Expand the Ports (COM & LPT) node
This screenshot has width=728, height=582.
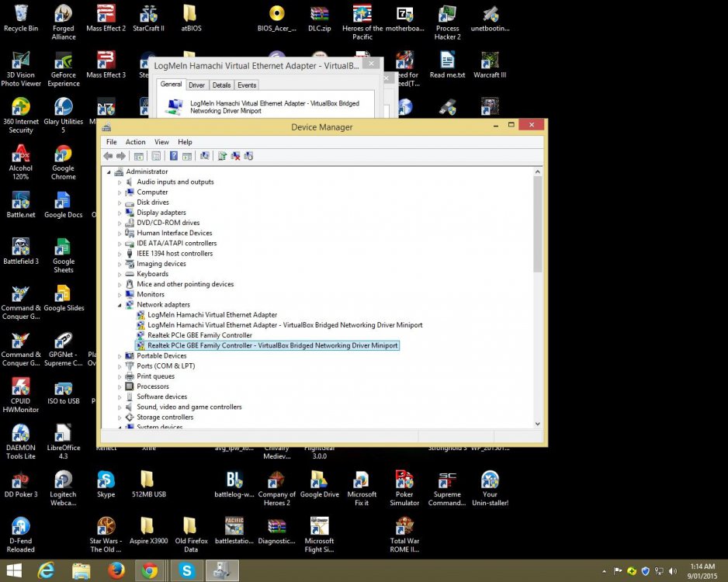coord(120,366)
